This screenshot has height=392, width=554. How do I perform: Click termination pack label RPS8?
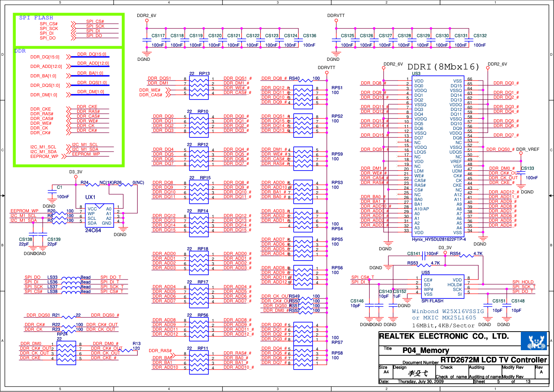[337, 353]
